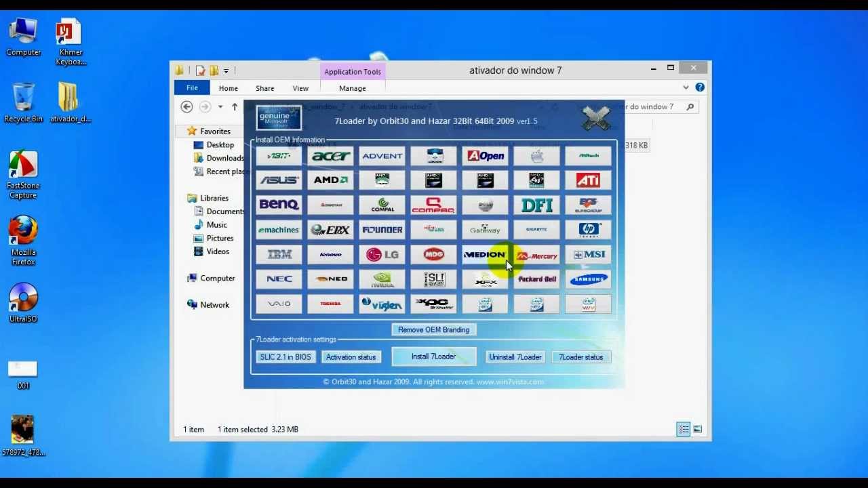Select the LG OEM logo

(x=382, y=255)
